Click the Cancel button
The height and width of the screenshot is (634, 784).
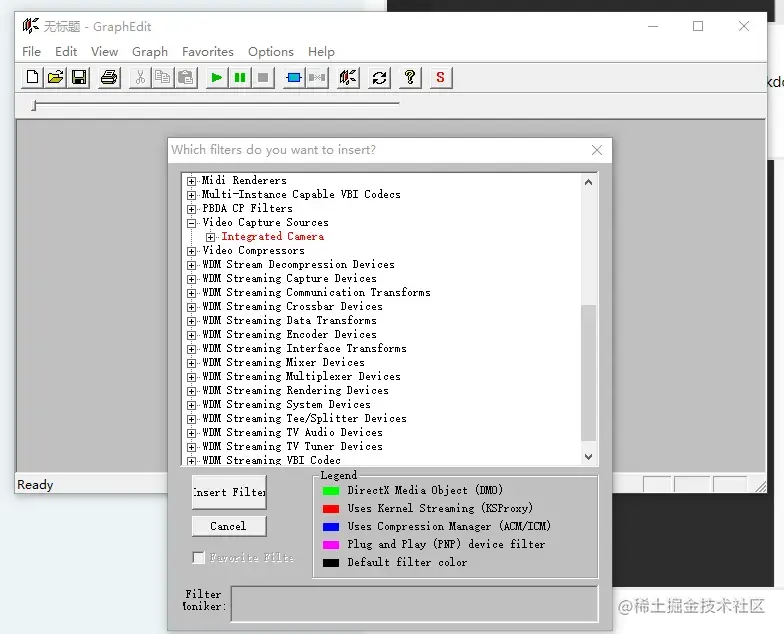(x=229, y=526)
